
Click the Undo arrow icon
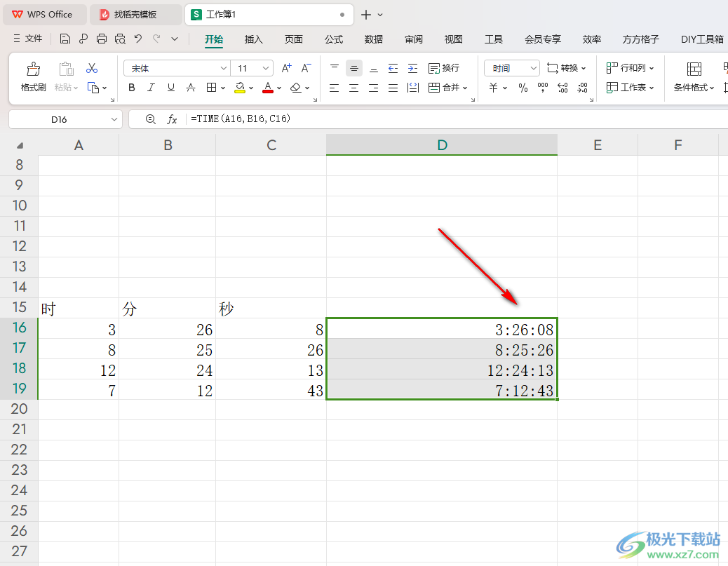click(x=138, y=39)
